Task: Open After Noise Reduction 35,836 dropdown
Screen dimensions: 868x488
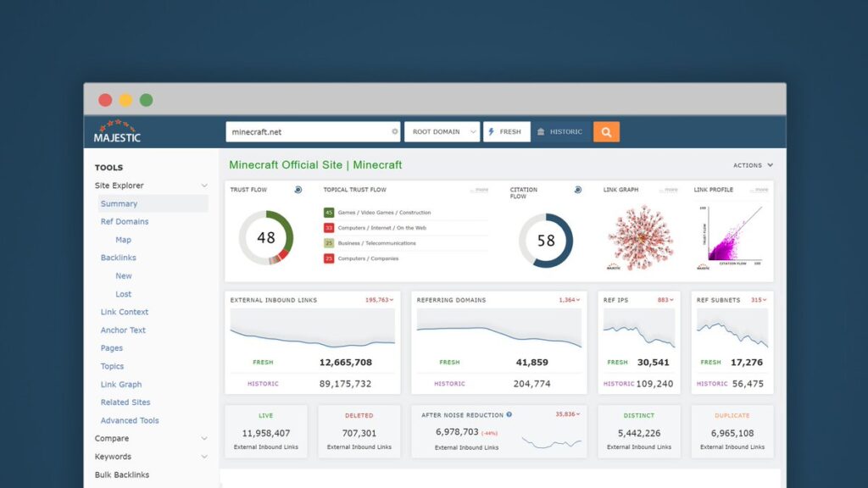Action: point(567,413)
